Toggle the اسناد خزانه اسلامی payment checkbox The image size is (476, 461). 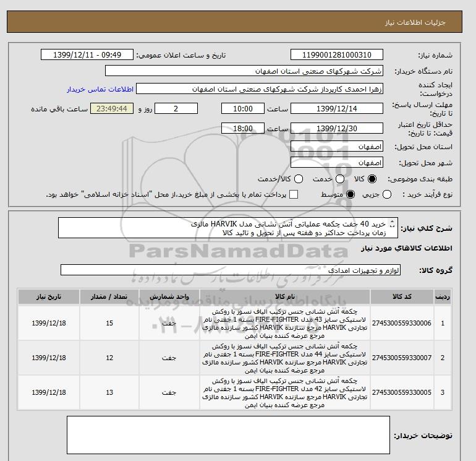tap(294, 194)
